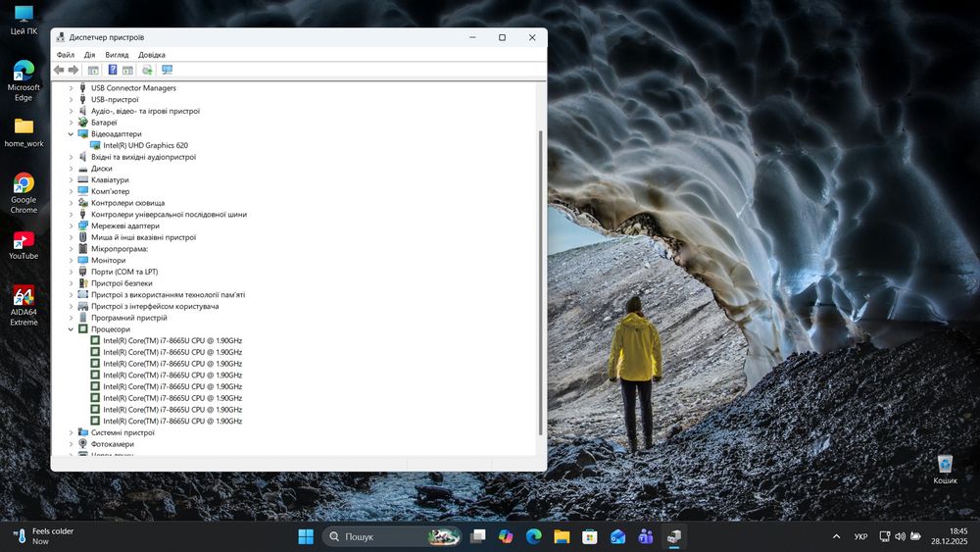Open Copilot from the taskbar
Screen dimensions: 980x552
click(x=506, y=536)
